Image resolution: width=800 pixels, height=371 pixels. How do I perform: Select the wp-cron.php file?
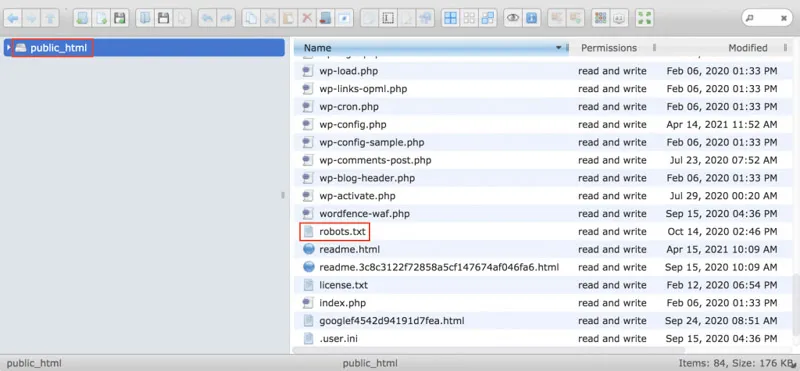tap(542, 107)
